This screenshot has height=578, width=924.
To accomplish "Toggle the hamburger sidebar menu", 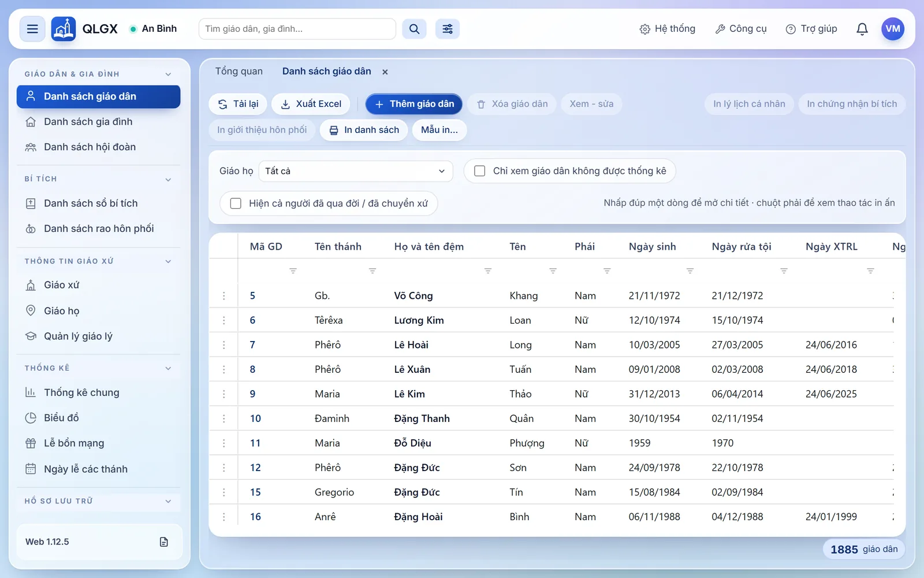I will [x=32, y=29].
